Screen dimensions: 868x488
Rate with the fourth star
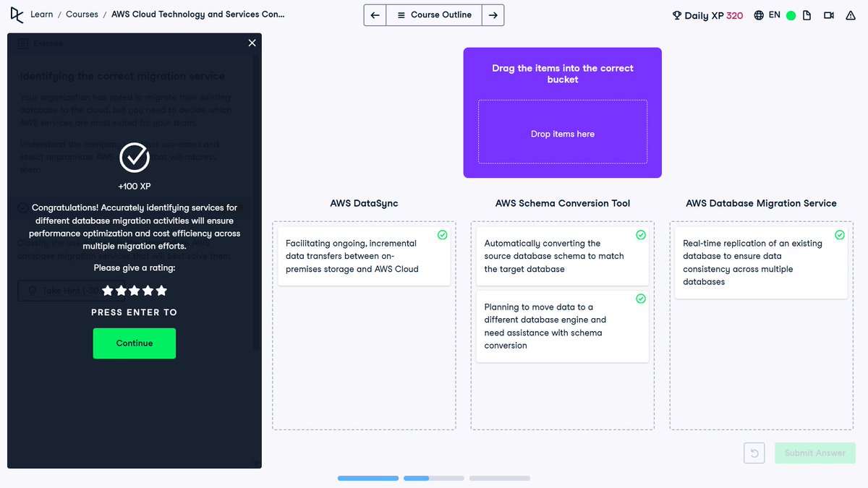(148, 291)
